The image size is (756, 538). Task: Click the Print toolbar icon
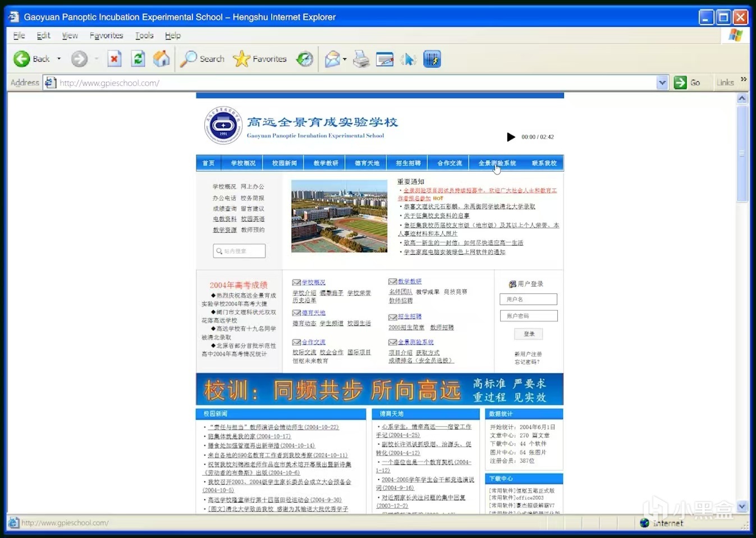[x=361, y=59]
